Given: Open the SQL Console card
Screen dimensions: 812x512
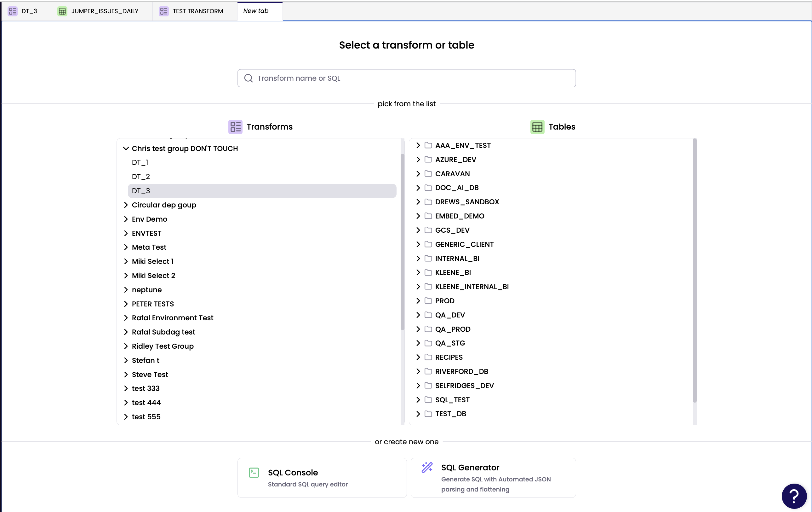Looking at the screenshot, I should point(322,478).
